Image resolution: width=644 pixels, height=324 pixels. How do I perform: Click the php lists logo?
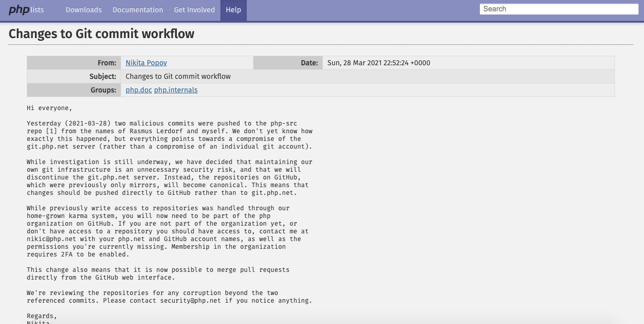(26, 10)
